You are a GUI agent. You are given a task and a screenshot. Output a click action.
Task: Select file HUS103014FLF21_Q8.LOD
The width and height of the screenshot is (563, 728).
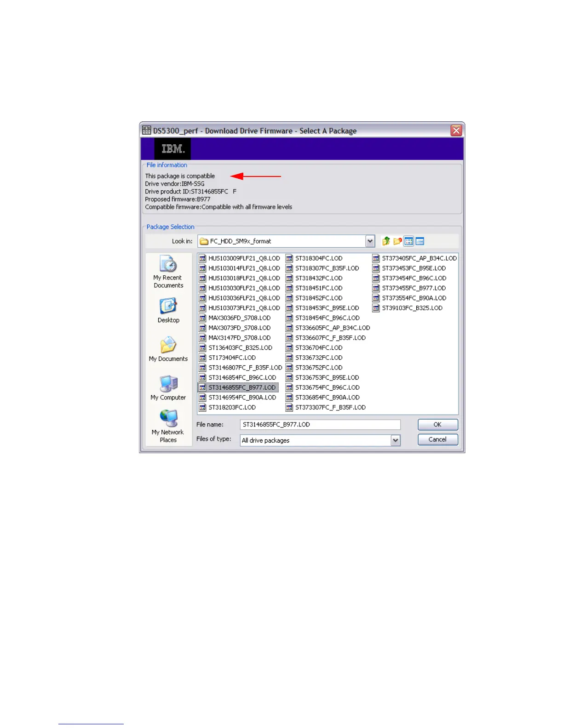[x=240, y=268]
